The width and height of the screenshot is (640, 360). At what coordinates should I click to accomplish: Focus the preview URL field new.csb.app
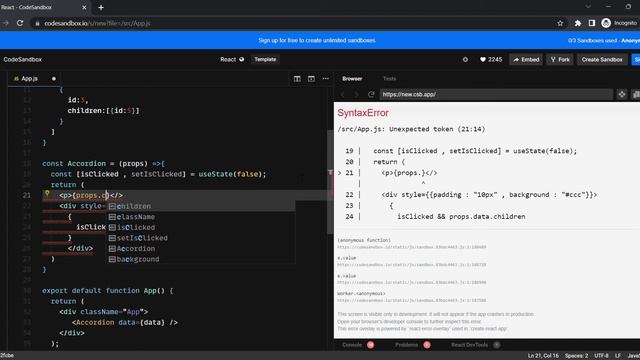click(x=496, y=94)
